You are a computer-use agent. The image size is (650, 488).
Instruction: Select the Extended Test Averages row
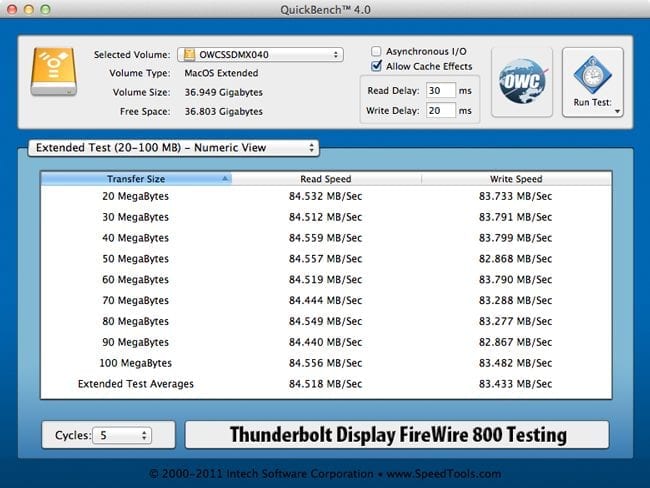pos(325,384)
